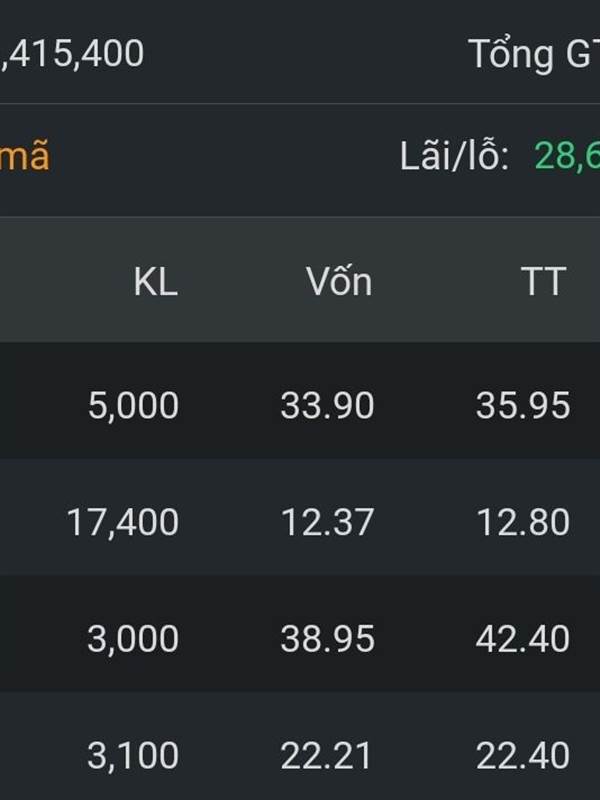This screenshot has height=800, width=600.
Task: Select the row with 3,000 quantity
Action: (x=300, y=633)
